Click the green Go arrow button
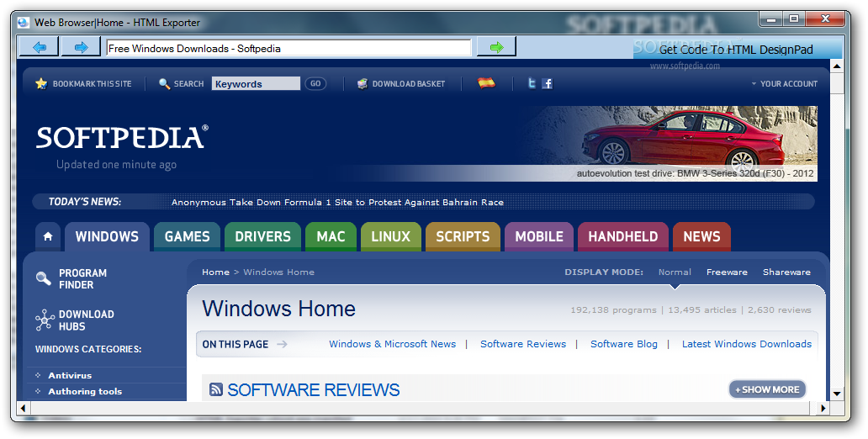868x439 pixels. pos(496,47)
